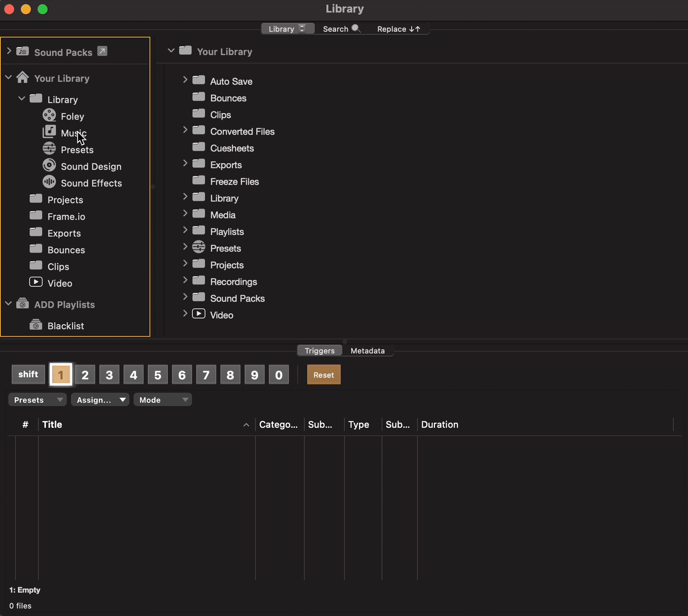Click the Video play icon in main list
Viewport: 688px width, 616px height.
pyautogui.click(x=199, y=313)
